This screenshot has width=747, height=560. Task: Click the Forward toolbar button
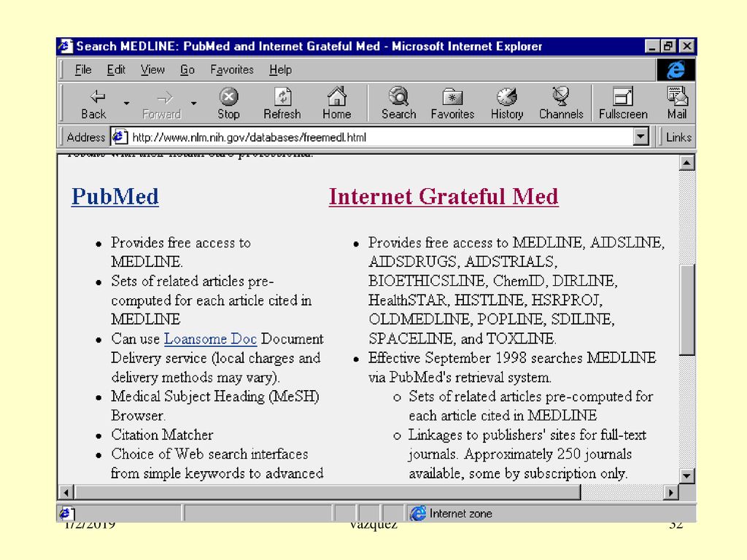161,104
